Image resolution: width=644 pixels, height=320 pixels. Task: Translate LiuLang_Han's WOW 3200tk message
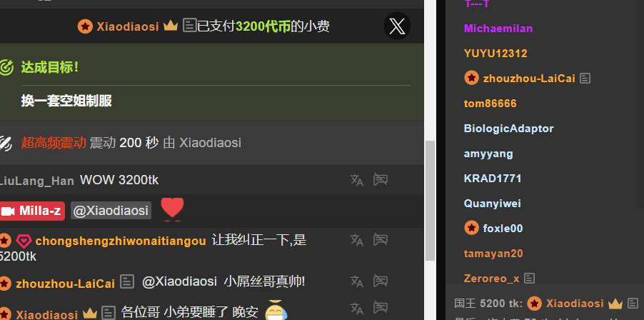356,180
